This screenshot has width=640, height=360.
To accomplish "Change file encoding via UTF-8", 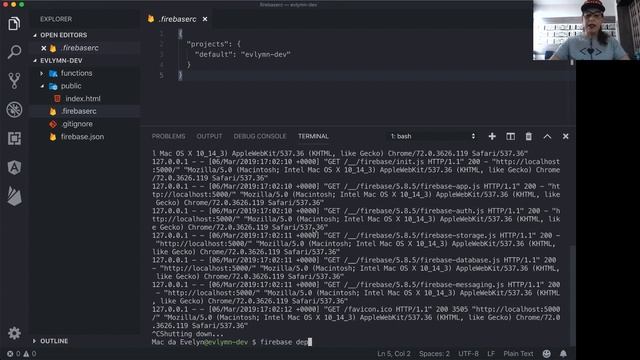I will click(x=468, y=354).
